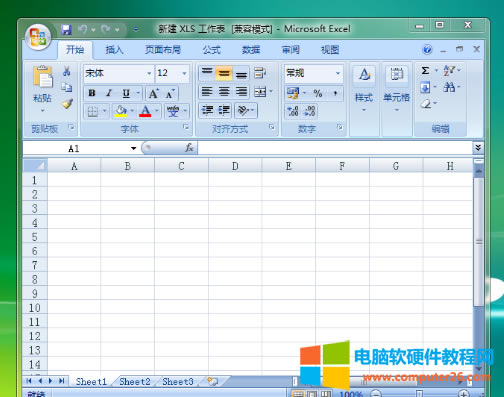The width and height of the screenshot is (504, 397).
Task: Apply the red font color
Action: 145,111
